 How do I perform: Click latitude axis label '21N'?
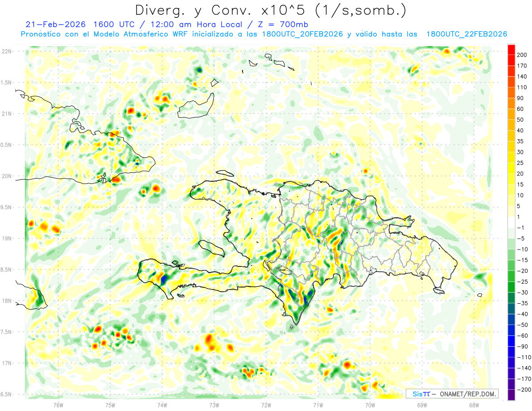(x=7, y=114)
